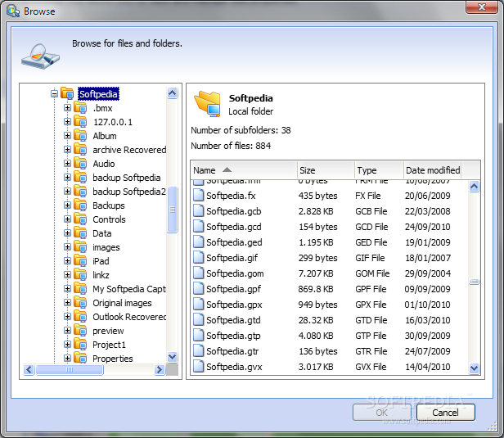Screen dimensions: 504x438
Task: Click the Softpedia.gvx file icon
Action: pos(199,366)
